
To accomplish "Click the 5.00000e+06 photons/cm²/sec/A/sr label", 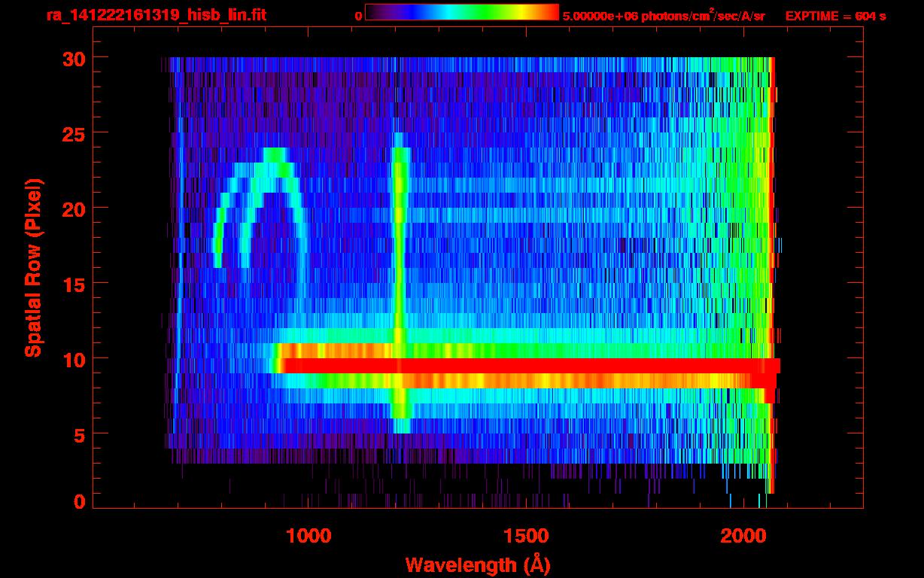I will tap(664, 15).
